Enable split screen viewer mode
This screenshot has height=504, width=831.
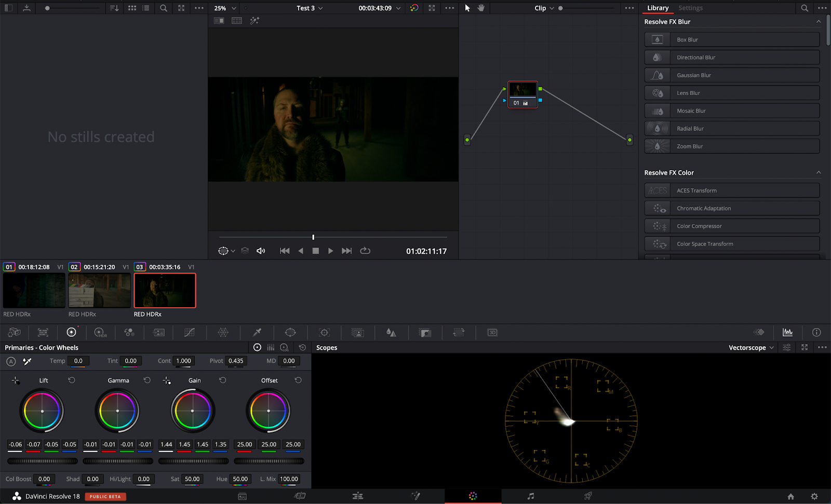[x=237, y=21]
